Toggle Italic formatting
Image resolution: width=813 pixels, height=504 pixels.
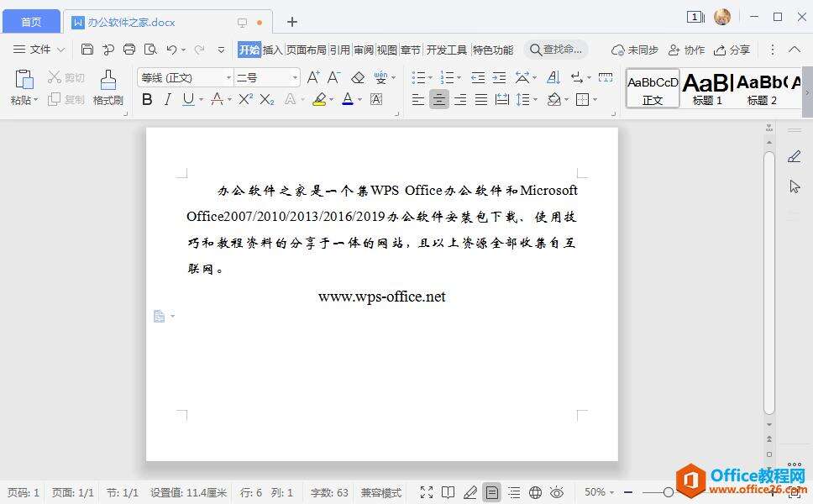(167, 99)
